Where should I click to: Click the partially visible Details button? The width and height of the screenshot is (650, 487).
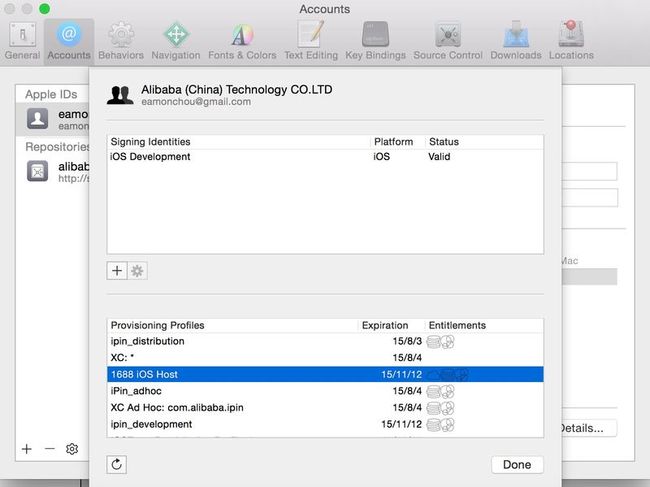coord(589,428)
